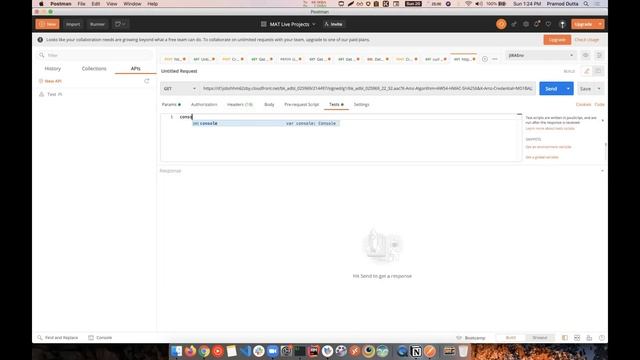Viewport: 640px width, 360px height.
Task: Open the MAT Live Projects workspace switcher
Action: (x=288, y=24)
